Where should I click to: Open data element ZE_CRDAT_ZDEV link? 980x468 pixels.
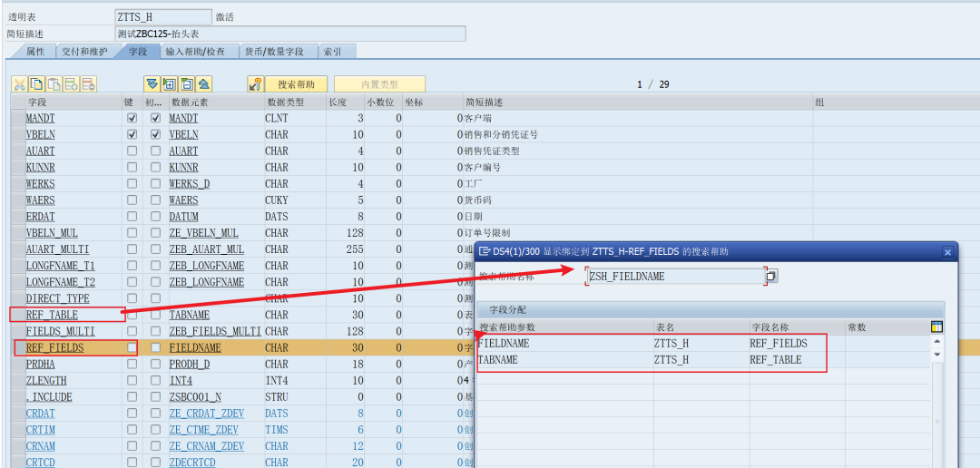(206, 413)
